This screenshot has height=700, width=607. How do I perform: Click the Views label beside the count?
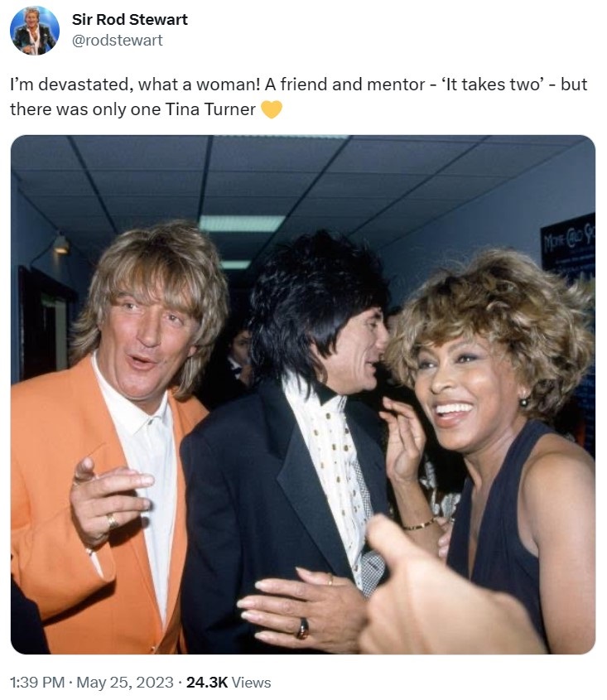(x=251, y=682)
